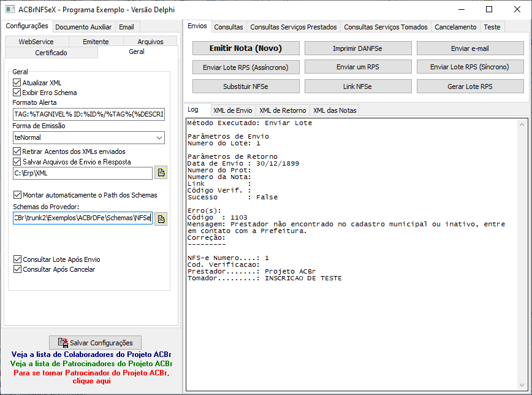532x395 pixels.
Task: Click the Formato Alerta input field
Action: [89, 114]
